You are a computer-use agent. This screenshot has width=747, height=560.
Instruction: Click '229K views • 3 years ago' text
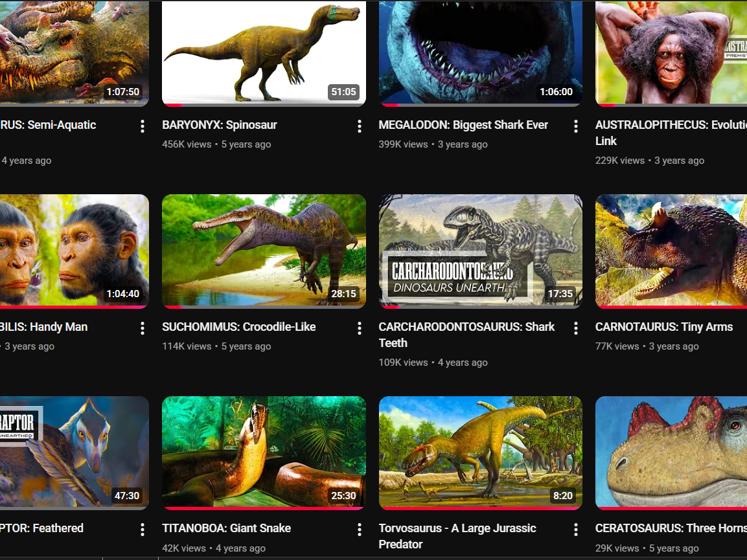pos(650,161)
